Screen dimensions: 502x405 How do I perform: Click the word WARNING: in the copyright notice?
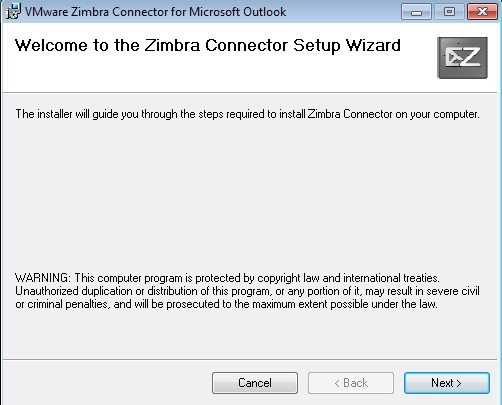pos(43,278)
